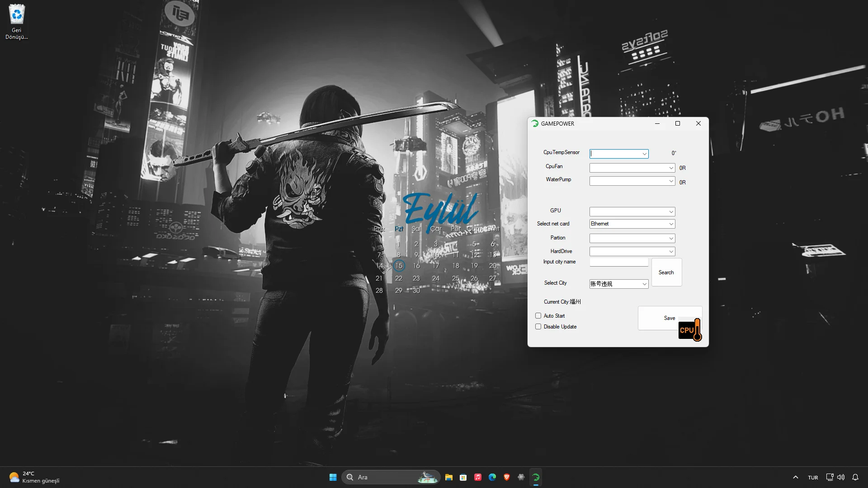Expand the GPU dropdown
The image size is (868, 488).
click(x=671, y=212)
